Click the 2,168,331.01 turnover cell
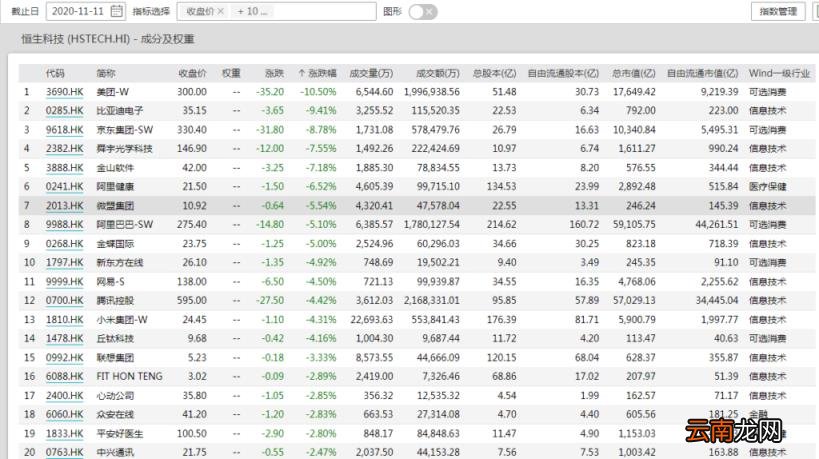The width and height of the screenshot is (819, 459). click(x=432, y=300)
